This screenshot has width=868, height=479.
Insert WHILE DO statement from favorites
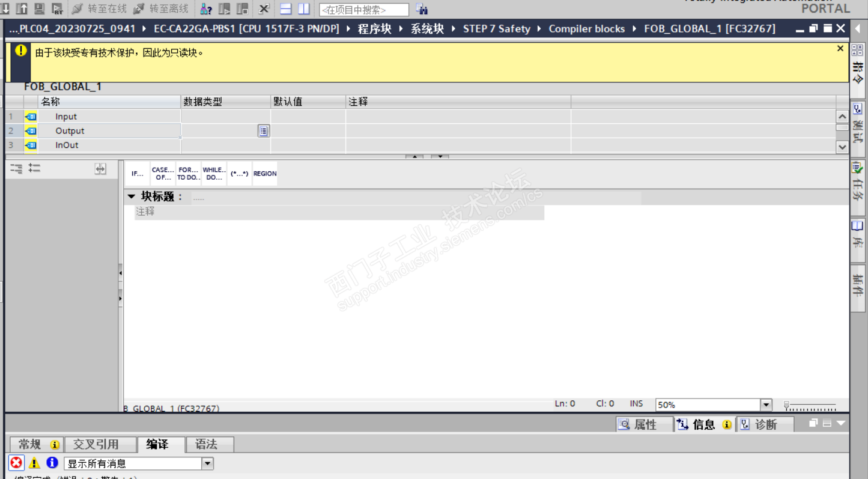[214, 174]
